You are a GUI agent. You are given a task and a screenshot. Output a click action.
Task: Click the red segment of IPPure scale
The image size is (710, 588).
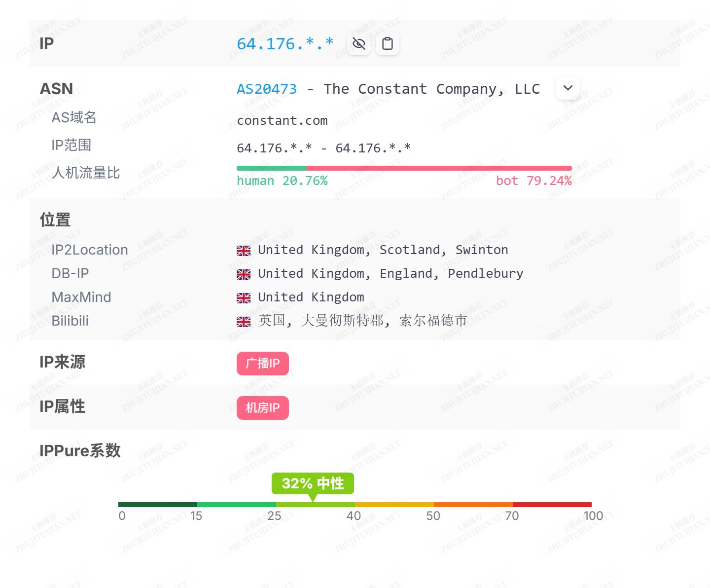pyautogui.click(x=552, y=505)
